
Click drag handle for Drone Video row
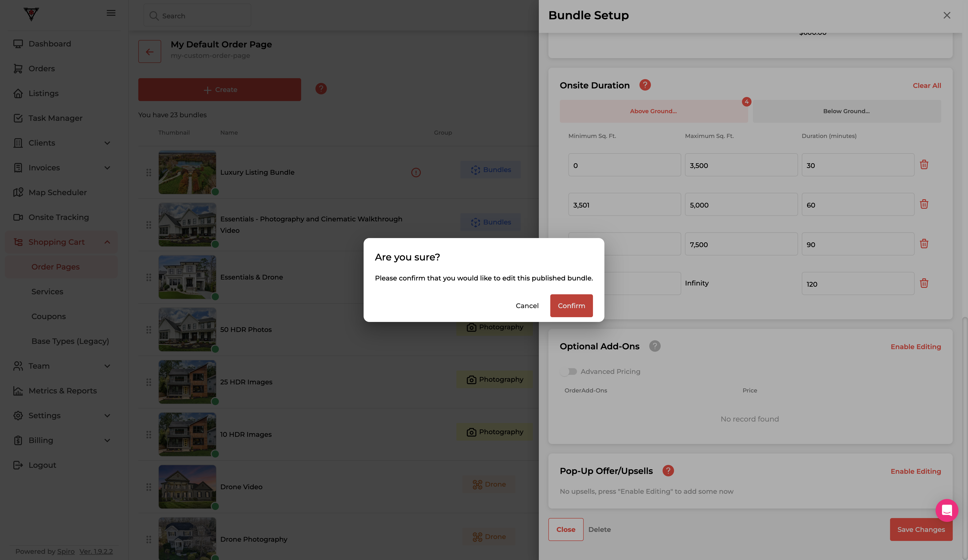click(149, 487)
